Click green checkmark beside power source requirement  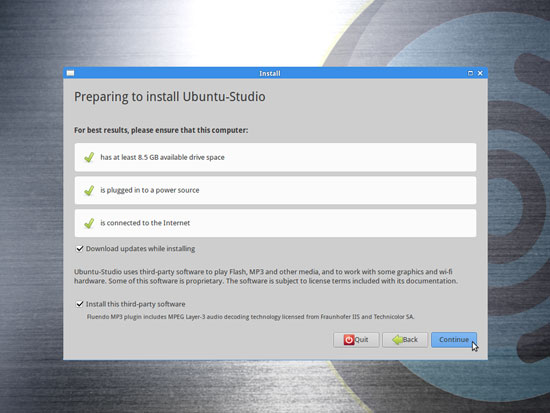(x=89, y=190)
